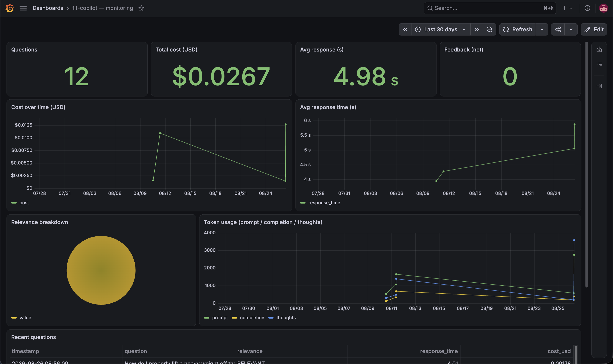The width and height of the screenshot is (613, 364).
Task: Sort table by response_time column header
Action: pyautogui.click(x=439, y=351)
